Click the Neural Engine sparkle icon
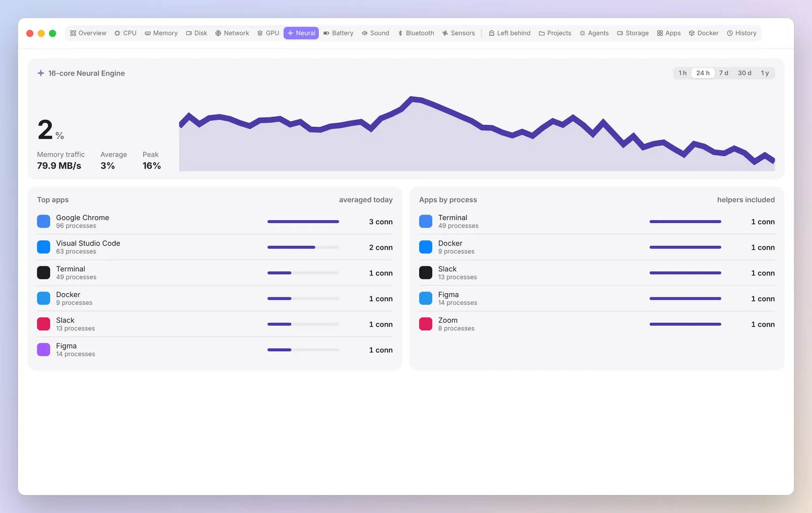Image resolution: width=812 pixels, height=513 pixels. 41,73
